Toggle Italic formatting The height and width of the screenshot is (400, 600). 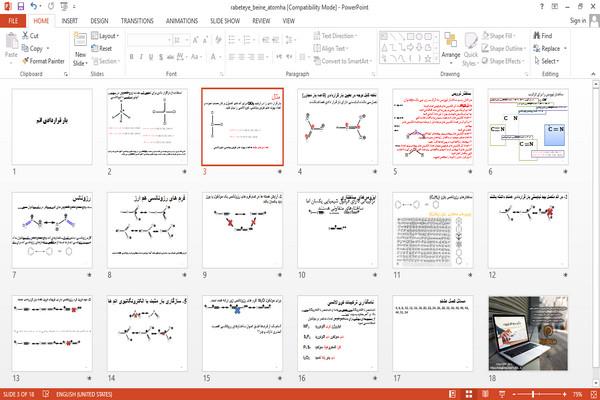pyautogui.click(x=141, y=57)
